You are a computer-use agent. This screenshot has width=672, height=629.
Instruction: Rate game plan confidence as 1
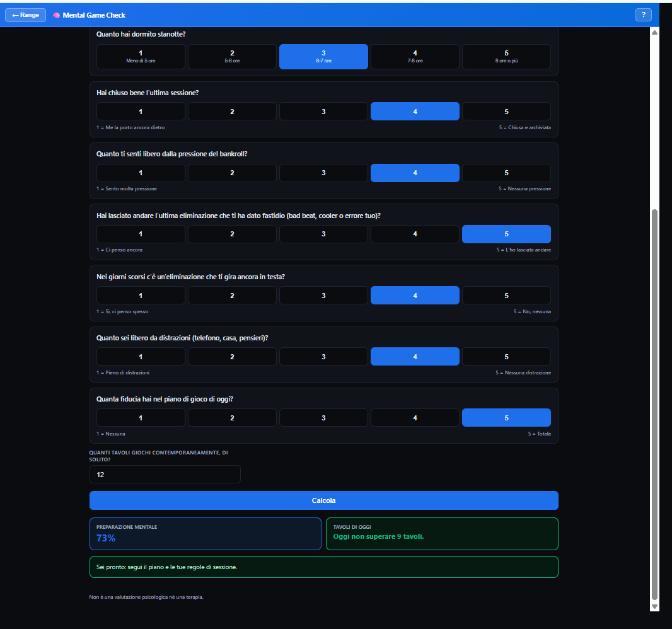pos(141,418)
